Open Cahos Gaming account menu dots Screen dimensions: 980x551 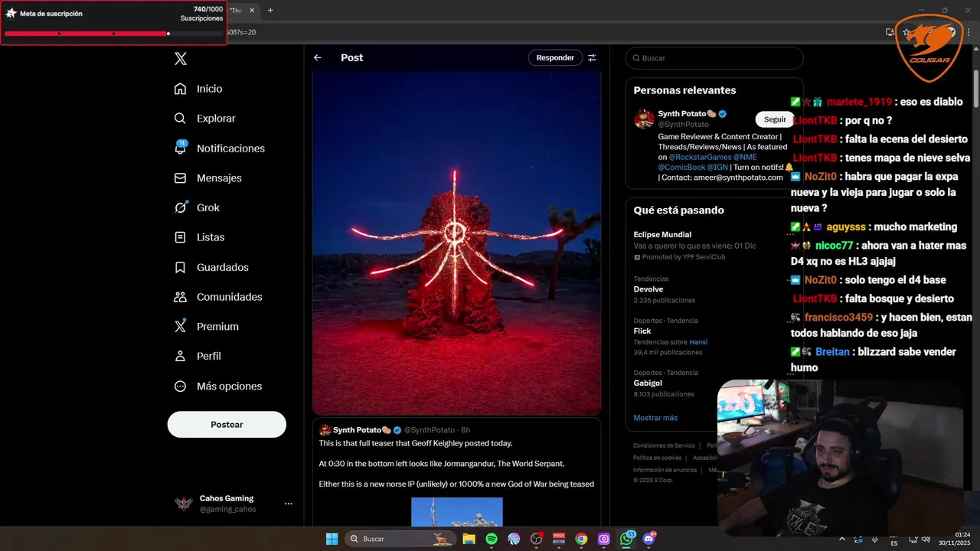click(289, 504)
